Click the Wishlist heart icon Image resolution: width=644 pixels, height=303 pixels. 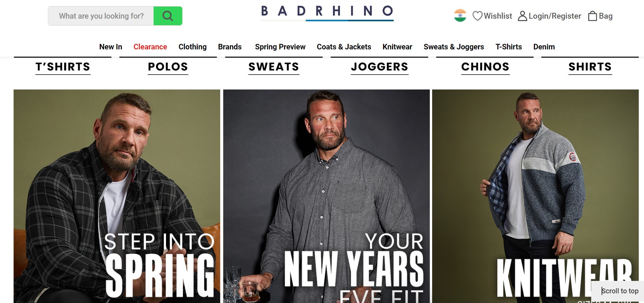tap(477, 16)
